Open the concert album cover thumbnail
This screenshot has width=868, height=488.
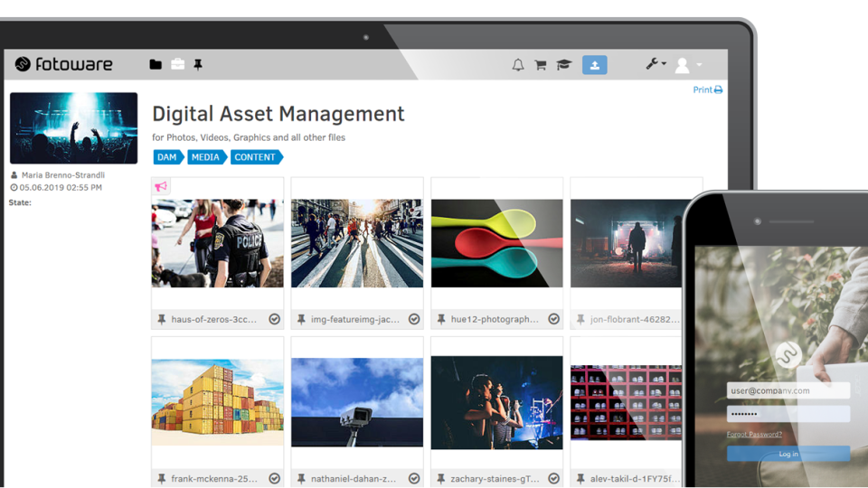tap(73, 127)
